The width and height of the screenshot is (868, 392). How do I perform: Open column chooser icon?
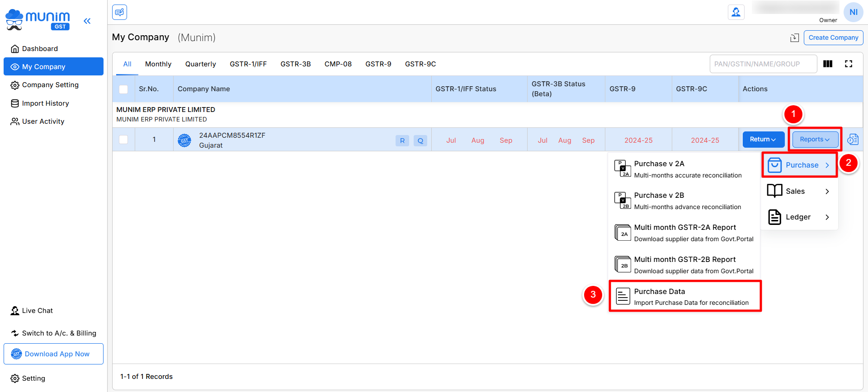[828, 64]
